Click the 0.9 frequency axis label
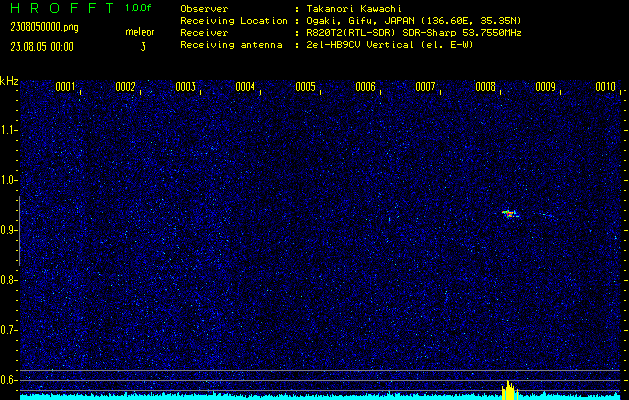 click(8, 230)
